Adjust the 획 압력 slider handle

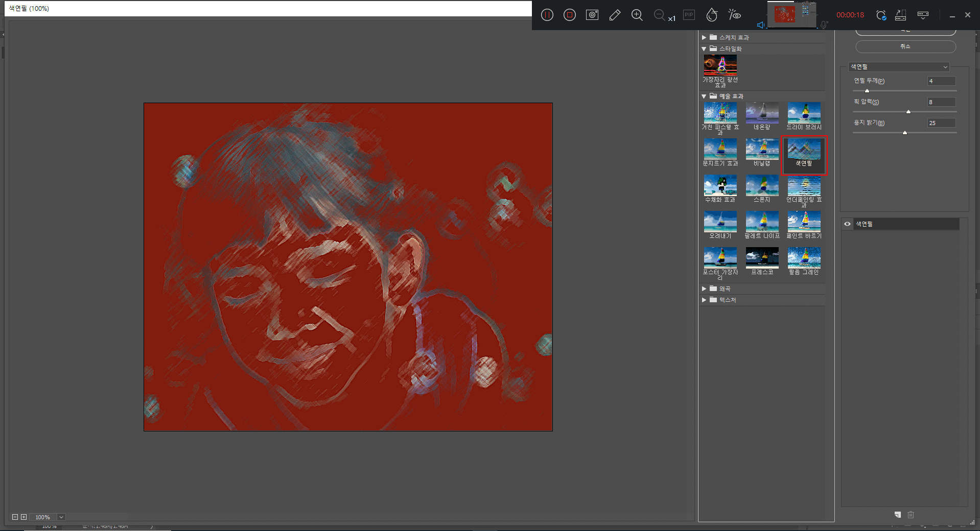coord(908,112)
